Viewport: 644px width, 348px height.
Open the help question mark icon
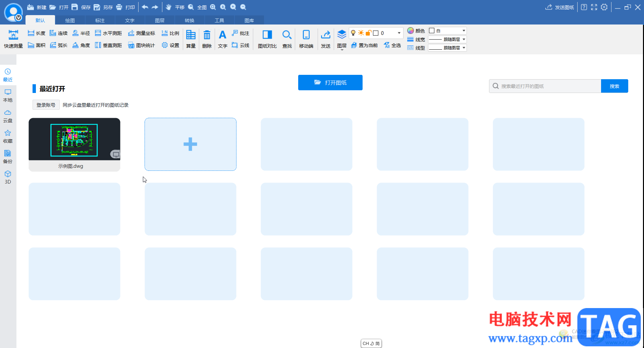pyautogui.click(x=584, y=7)
